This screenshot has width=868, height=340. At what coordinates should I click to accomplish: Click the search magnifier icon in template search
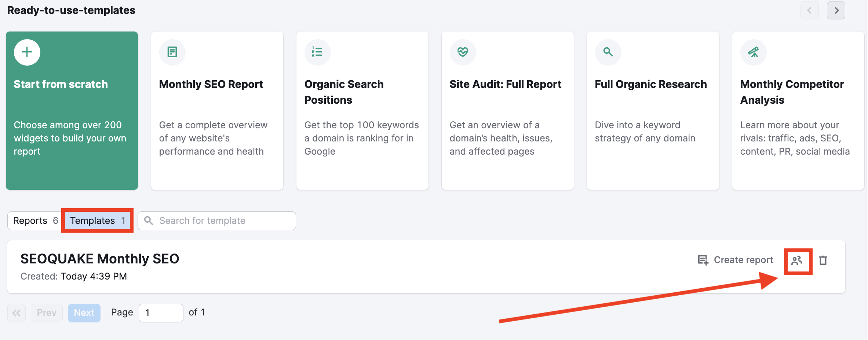click(149, 221)
